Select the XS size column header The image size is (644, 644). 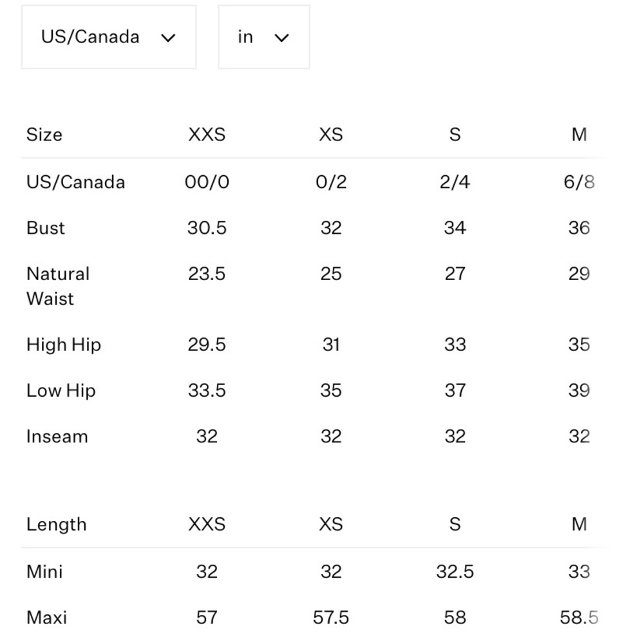(x=331, y=135)
